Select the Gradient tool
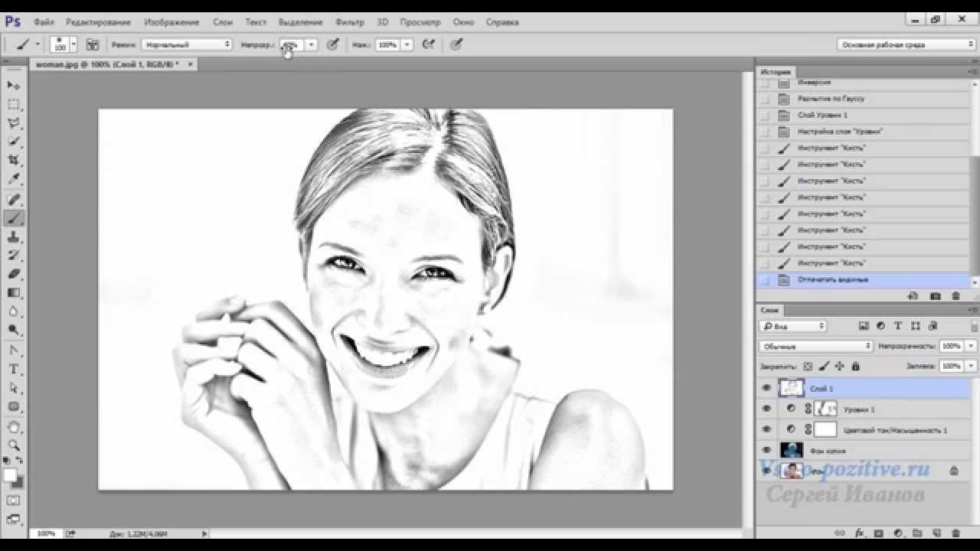The width and height of the screenshot is (980, 551). click(14, 292)
